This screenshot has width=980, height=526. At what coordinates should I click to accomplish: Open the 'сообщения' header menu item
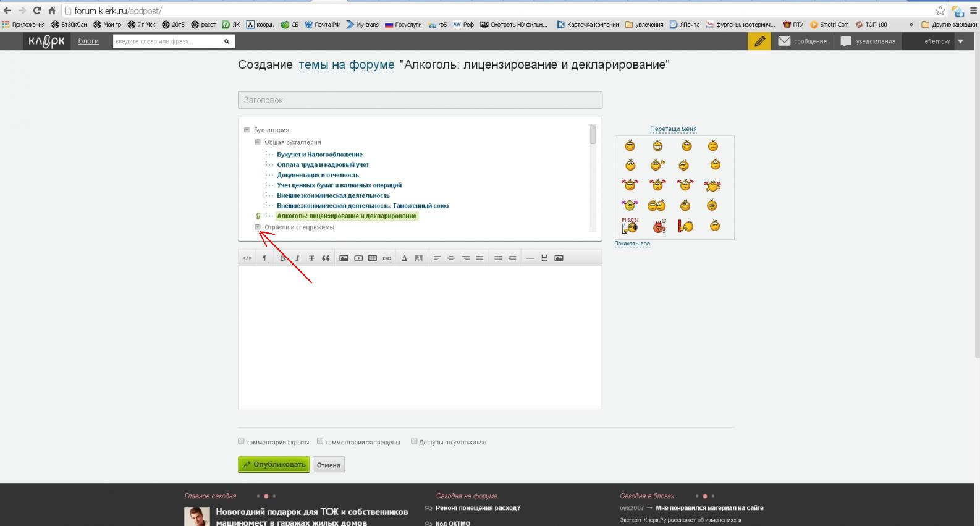[x=803, y=41]
